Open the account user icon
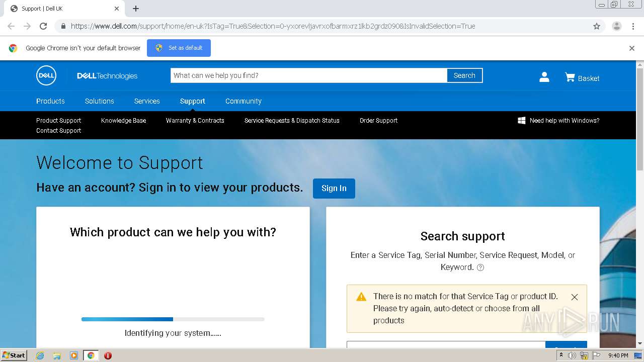Image resolution: width=644 pixels, height=362 pixels. (x=544, y=77)
